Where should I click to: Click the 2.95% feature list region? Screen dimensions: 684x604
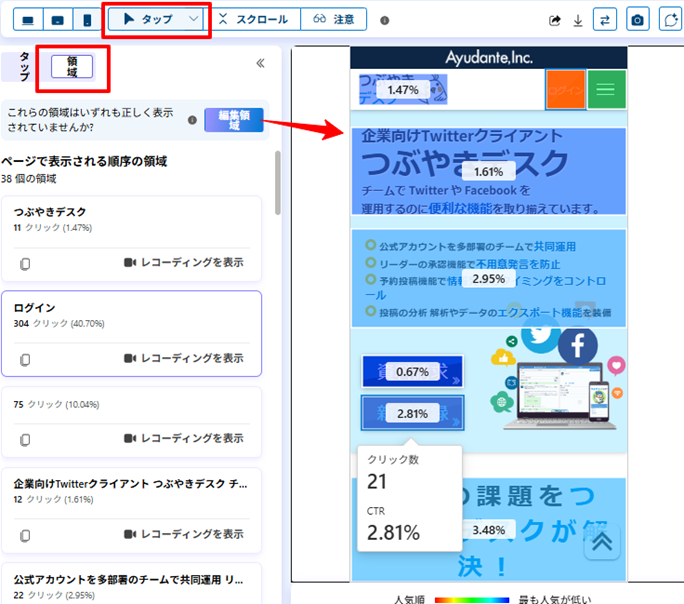click(x=489, y=279)
